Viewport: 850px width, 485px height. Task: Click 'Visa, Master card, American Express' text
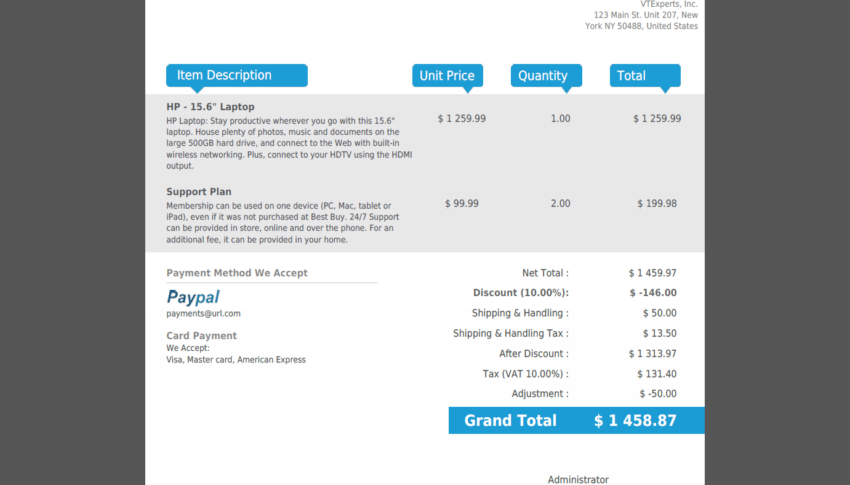(236, 360)
